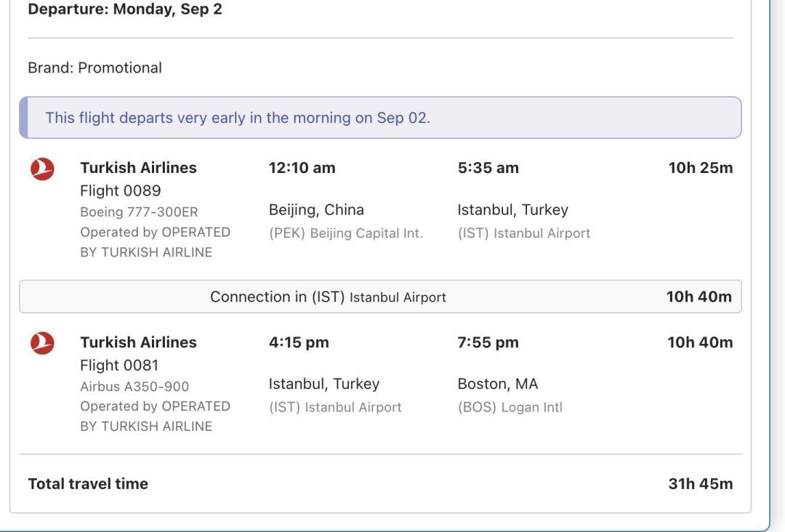785x532 pixels.
Task: Click the Airbus A350-900 aircraft label
Action: tap(134, 387)
